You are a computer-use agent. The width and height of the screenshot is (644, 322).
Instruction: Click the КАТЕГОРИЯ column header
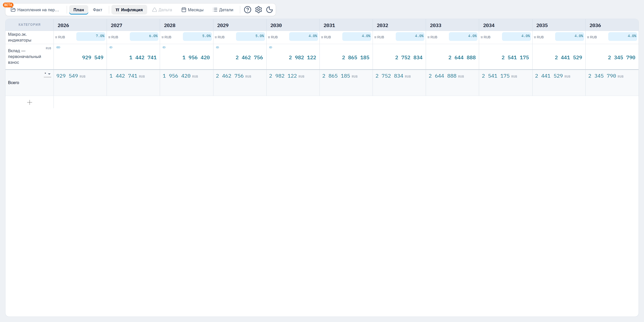click(x=29, y=24)
